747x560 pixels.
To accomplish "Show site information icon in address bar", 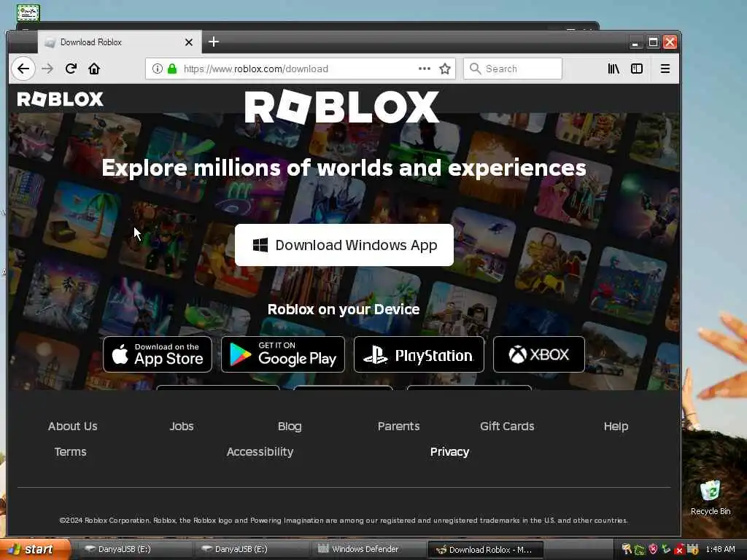I will (158, 69).
